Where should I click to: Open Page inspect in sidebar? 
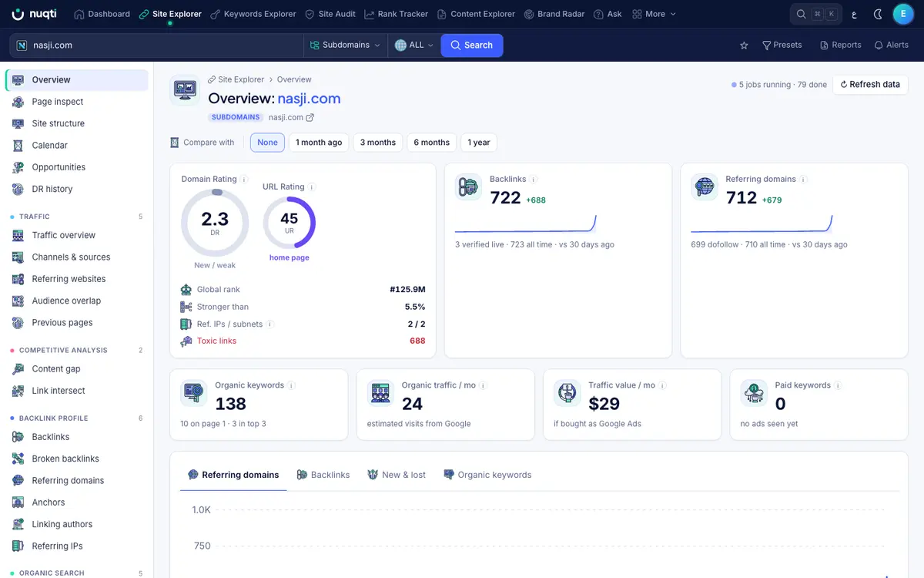77,102
